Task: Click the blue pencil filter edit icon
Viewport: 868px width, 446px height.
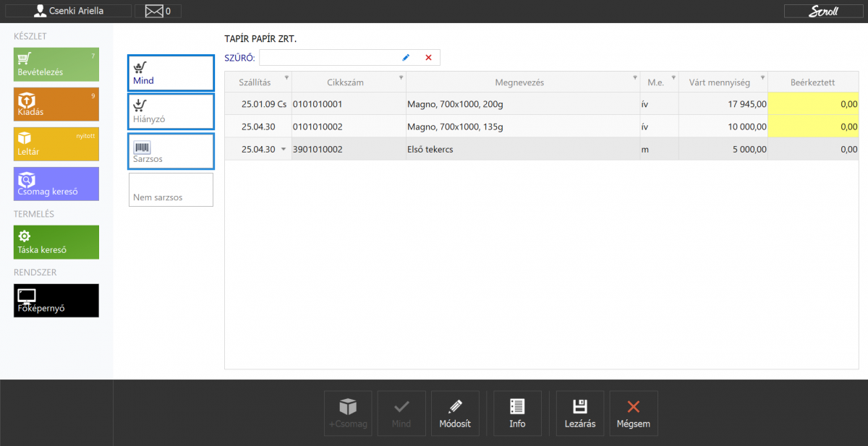Action: coord(406,58)
